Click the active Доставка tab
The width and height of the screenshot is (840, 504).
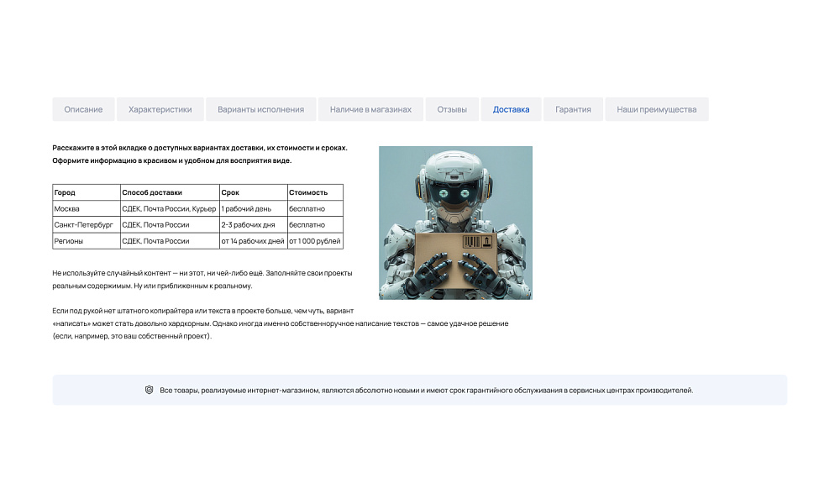pyautogui.click(x=511, y=109)
